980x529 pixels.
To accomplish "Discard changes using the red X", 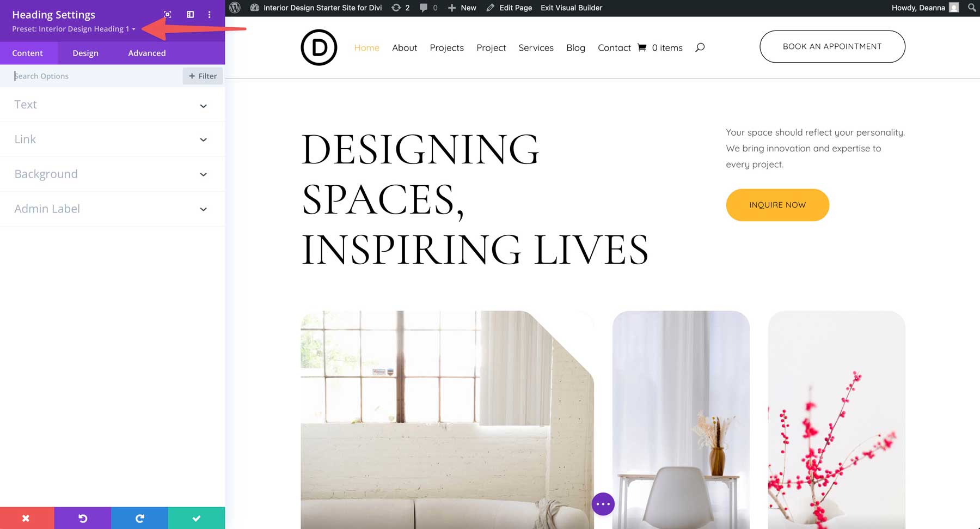I will tap(26, 518).
